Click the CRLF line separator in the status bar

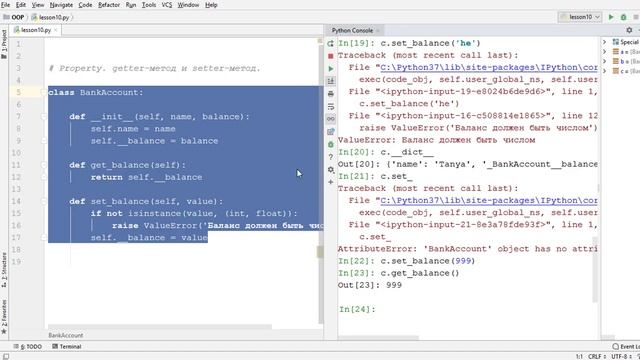597,356
